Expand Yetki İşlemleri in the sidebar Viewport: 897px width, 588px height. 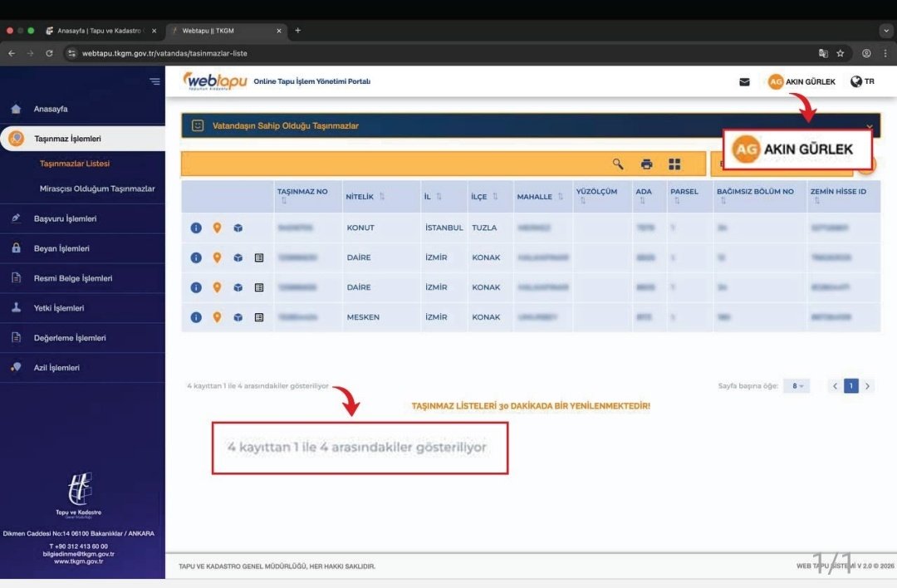pyautogui.click(x=83, y=308)
